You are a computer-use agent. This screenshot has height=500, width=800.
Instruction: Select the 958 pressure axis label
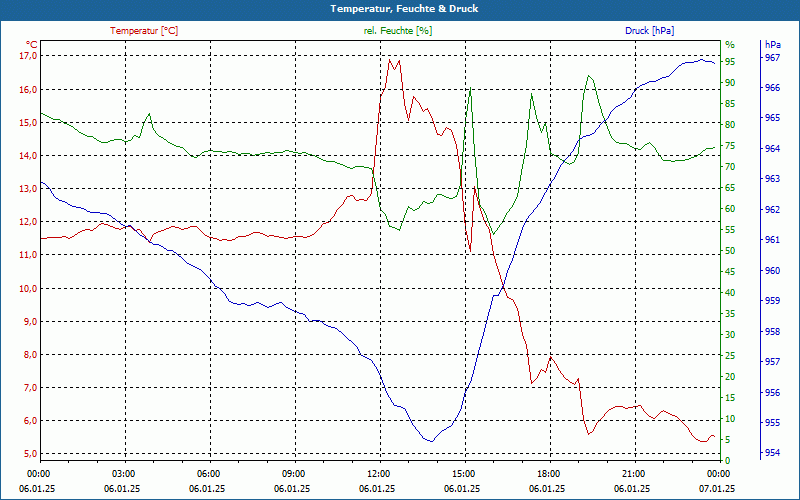[772, 331]
